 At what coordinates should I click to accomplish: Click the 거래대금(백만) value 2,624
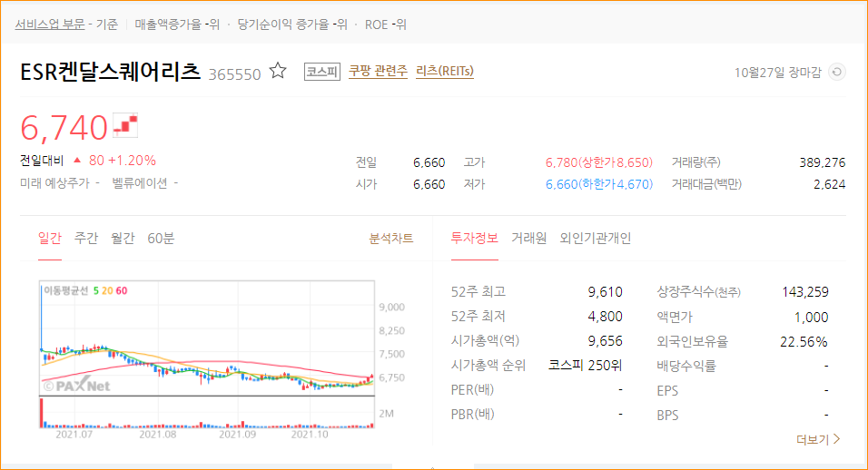click(x=829, y=184)
